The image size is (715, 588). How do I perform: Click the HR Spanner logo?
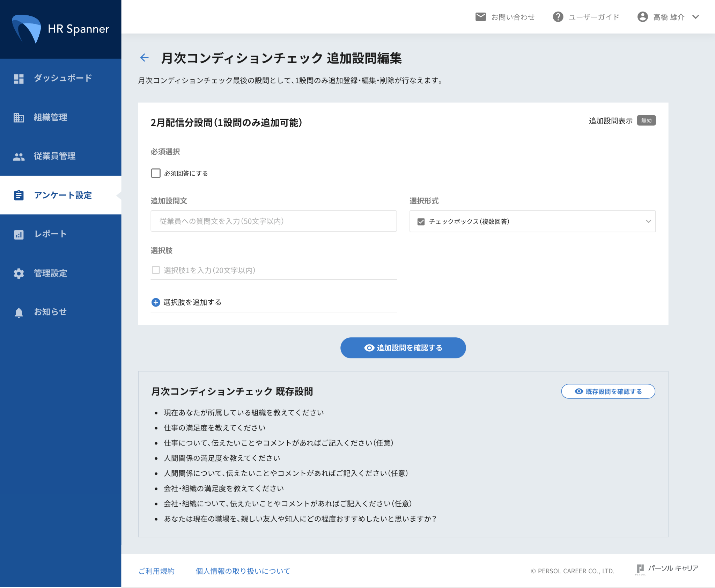(61, 29)
